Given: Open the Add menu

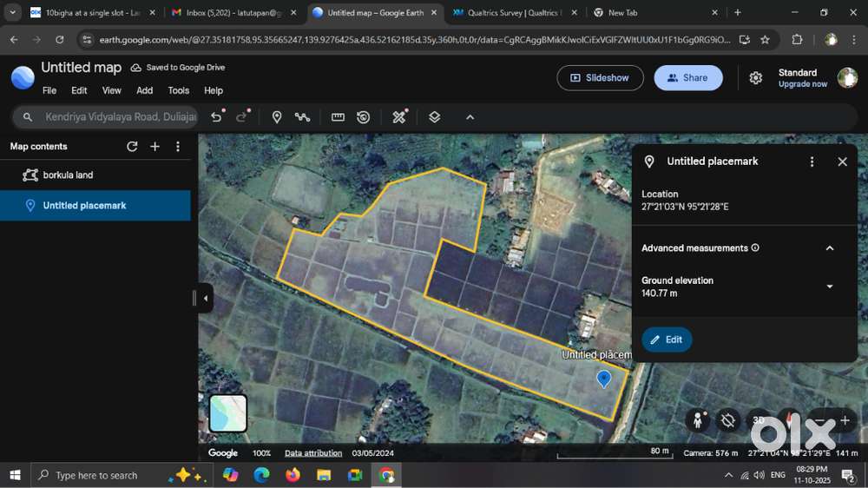Looking at the screenshot, I should [144, 90].
